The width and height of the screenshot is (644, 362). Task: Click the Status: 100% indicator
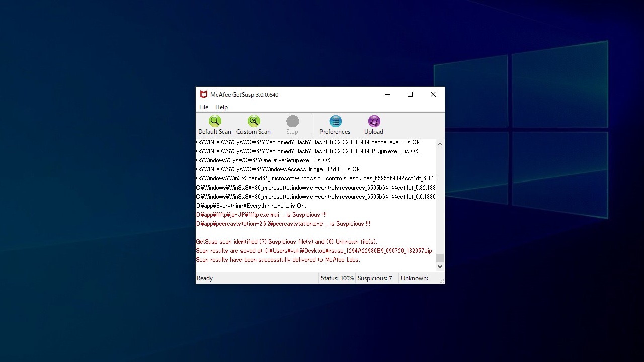click(337, 278)
